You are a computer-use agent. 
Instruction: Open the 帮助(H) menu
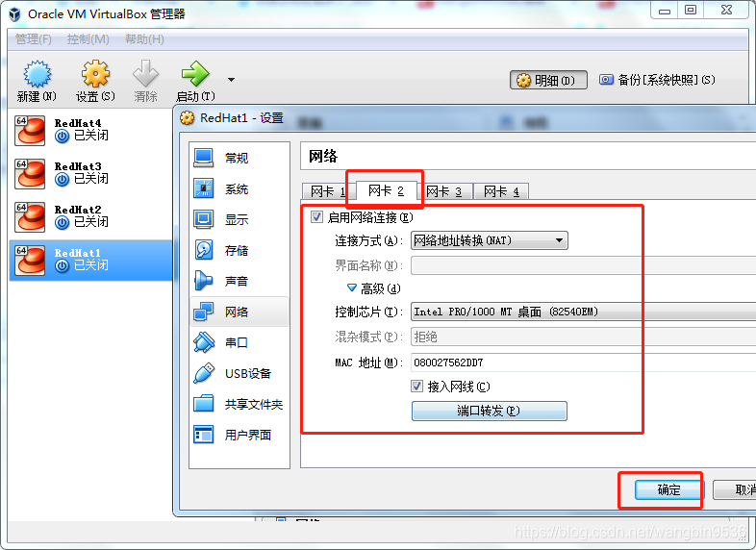[x=144, y=39]
